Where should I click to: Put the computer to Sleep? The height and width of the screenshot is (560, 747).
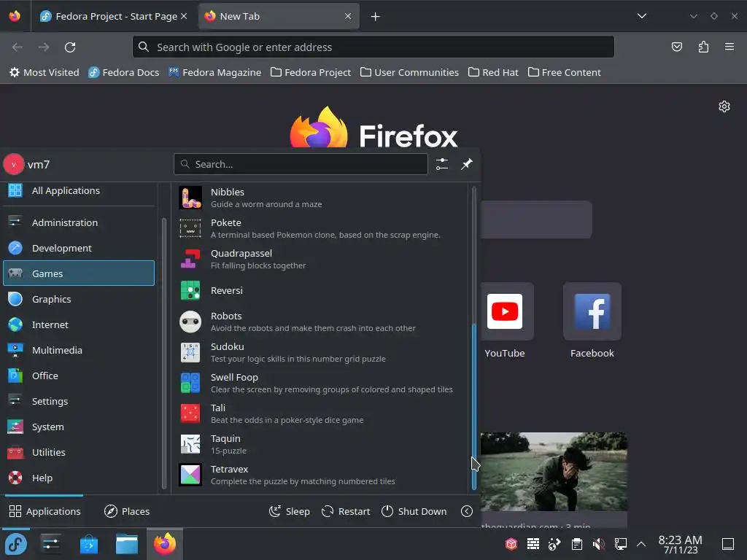tap(289, 511)
